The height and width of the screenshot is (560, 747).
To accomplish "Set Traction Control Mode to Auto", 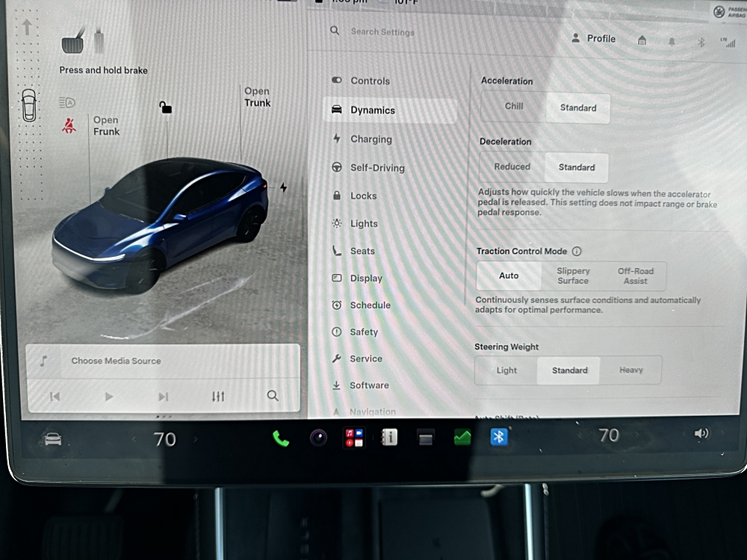I will 509,276.
